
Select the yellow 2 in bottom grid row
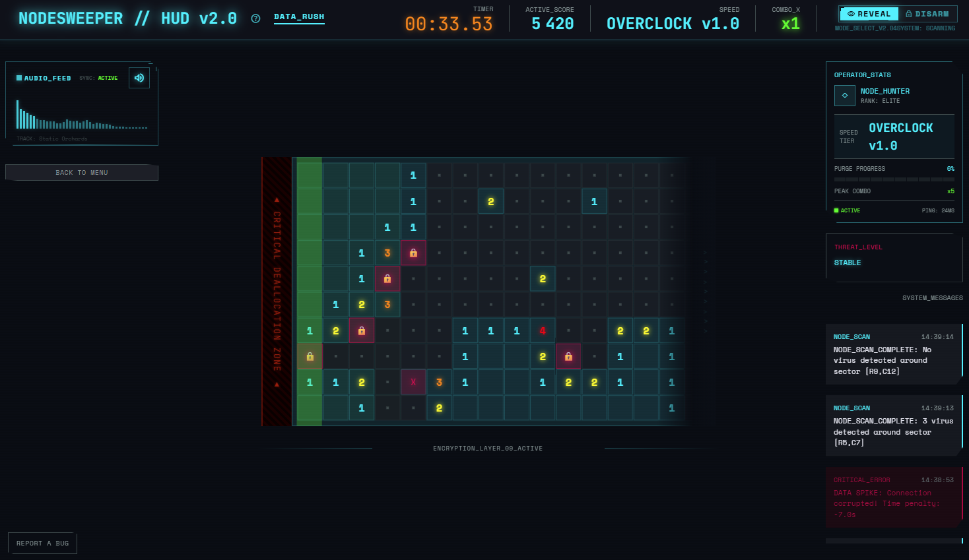coord(439,408)
